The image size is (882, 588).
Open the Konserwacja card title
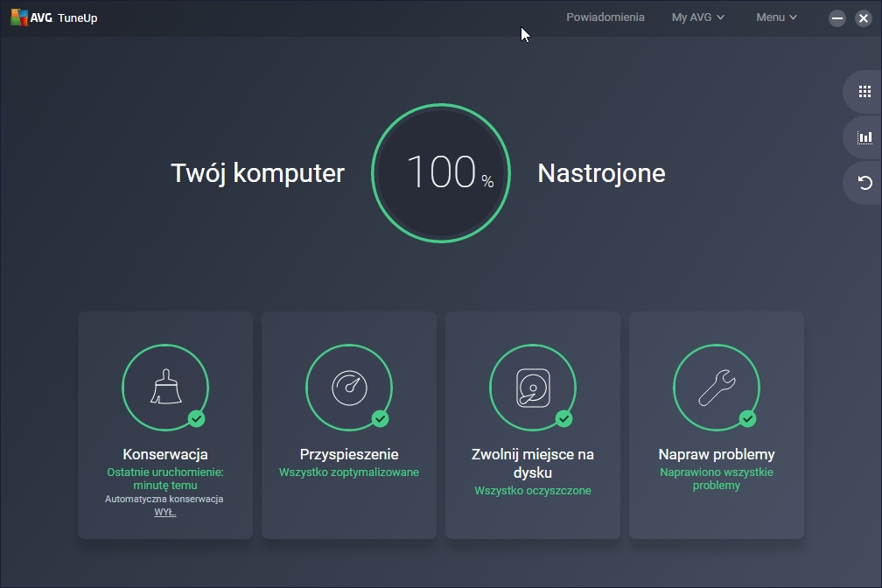click(165, 454)
